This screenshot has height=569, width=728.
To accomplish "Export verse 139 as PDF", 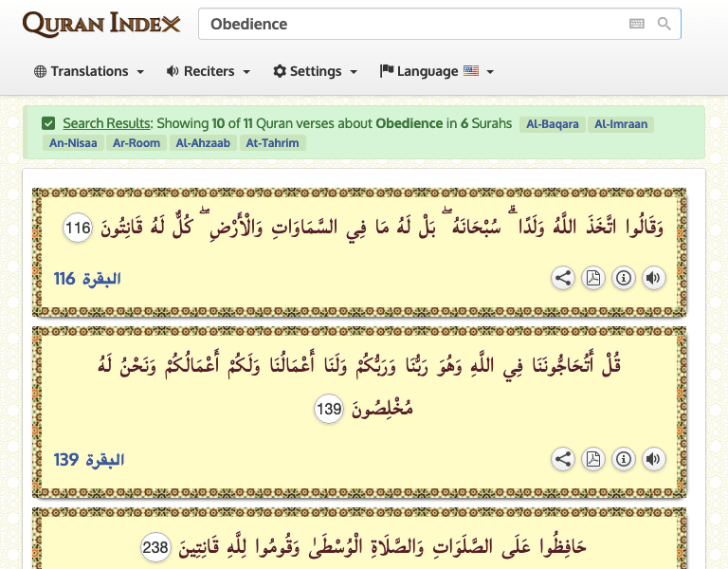I will click(x=593, y=459).
